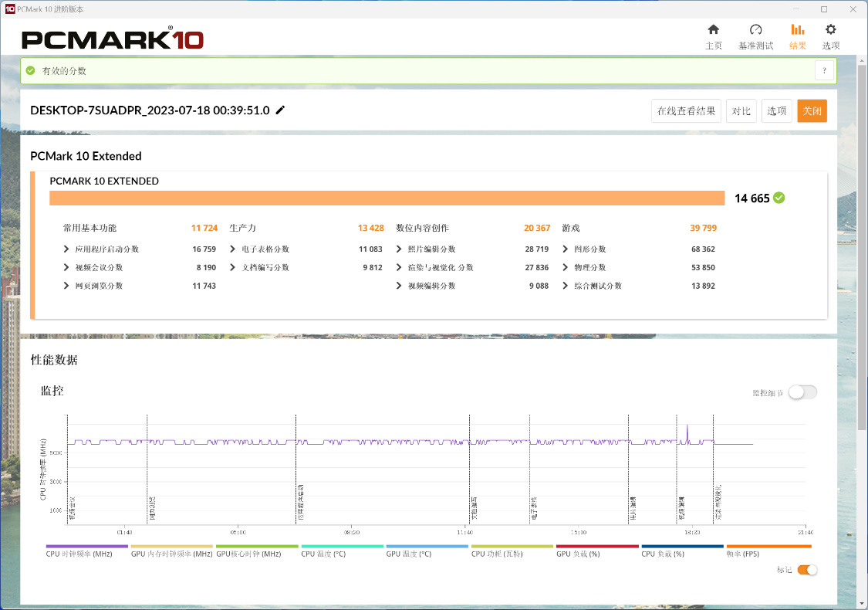Click the 有效的分数 status text
The height and width of the screenshot is (610, 868).
pyautogui.click(x=64, y=71)
